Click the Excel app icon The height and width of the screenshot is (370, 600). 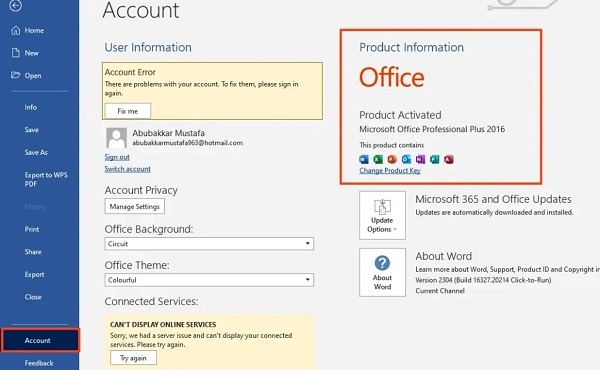(378, 159)
